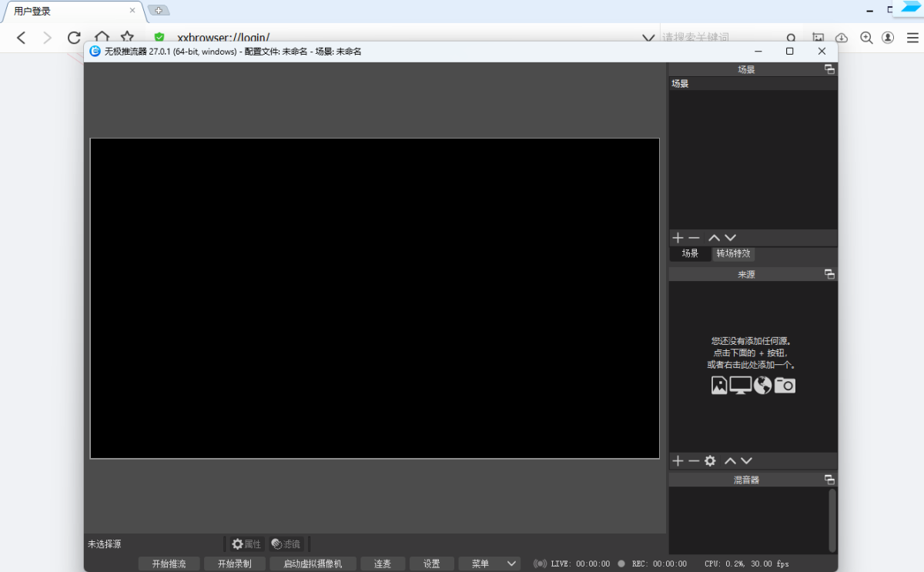Add a new source with the plus icon
Viewport: 924px width, 572px height.
678,461
